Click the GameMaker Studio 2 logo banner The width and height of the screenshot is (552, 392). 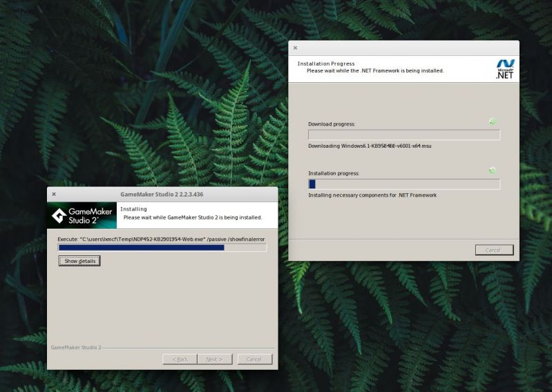(82, 215)
